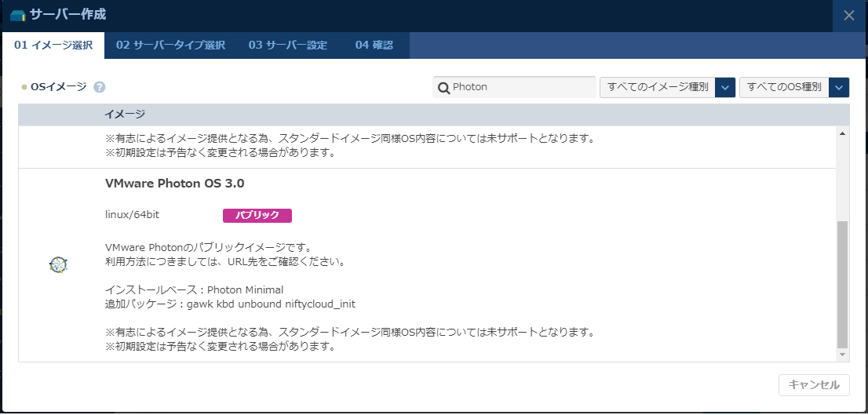
Task: Switch to 03 サーバー設定 tab
Action: 288,46
